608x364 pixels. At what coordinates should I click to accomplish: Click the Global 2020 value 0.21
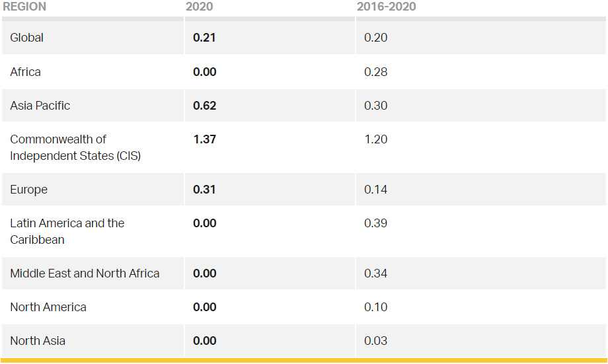pyautogui.click(x=204, y=38)
